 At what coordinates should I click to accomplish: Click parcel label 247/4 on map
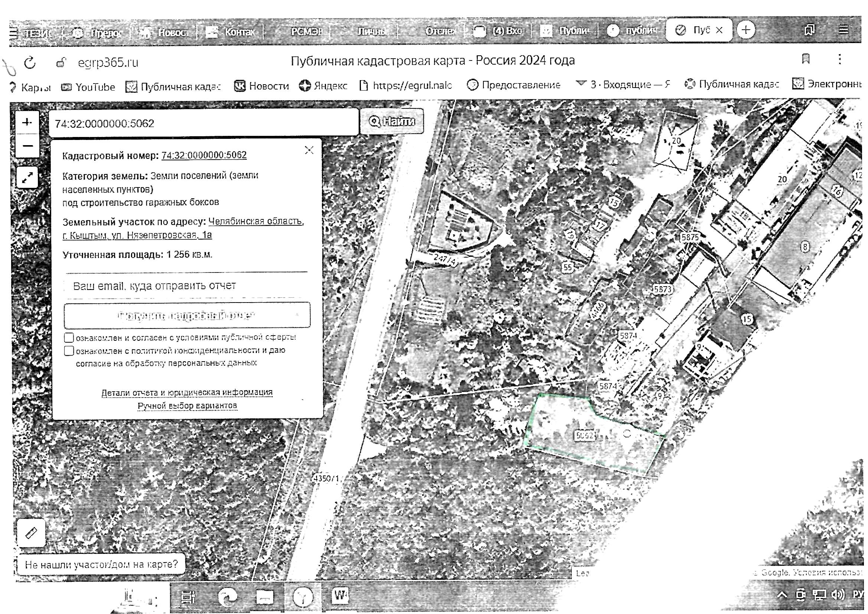tap(445, 259)
